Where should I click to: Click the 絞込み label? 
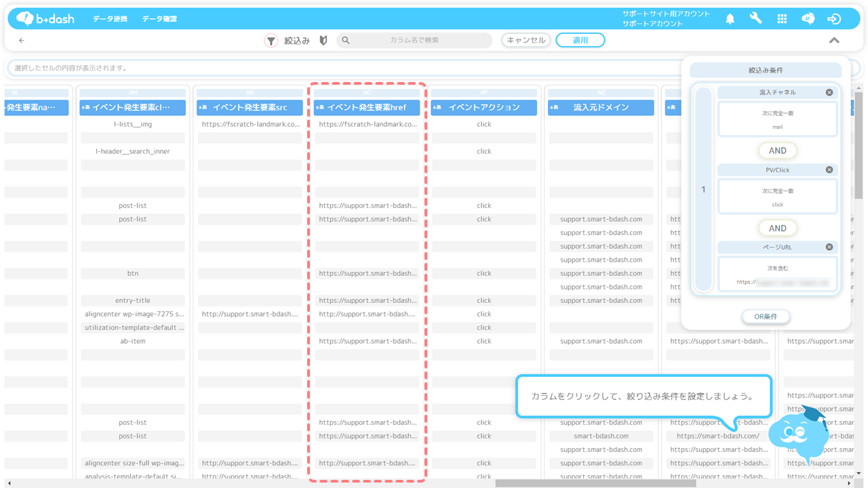tap(297, 41)
